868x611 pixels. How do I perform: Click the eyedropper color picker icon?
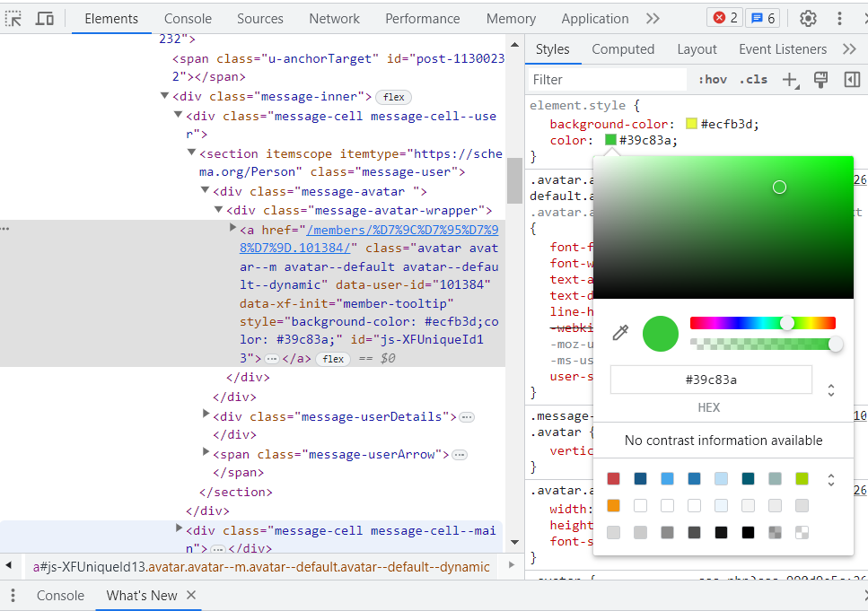[619, 333]
